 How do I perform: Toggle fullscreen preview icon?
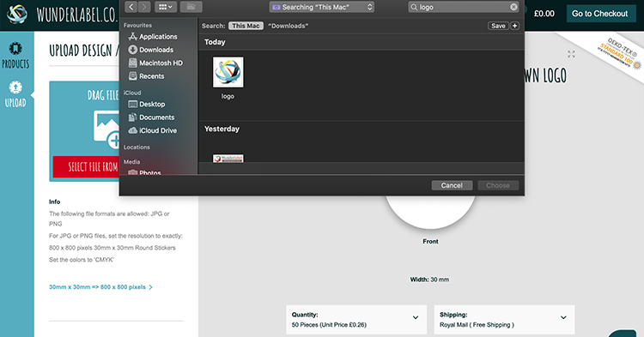[x=571, y=54]
